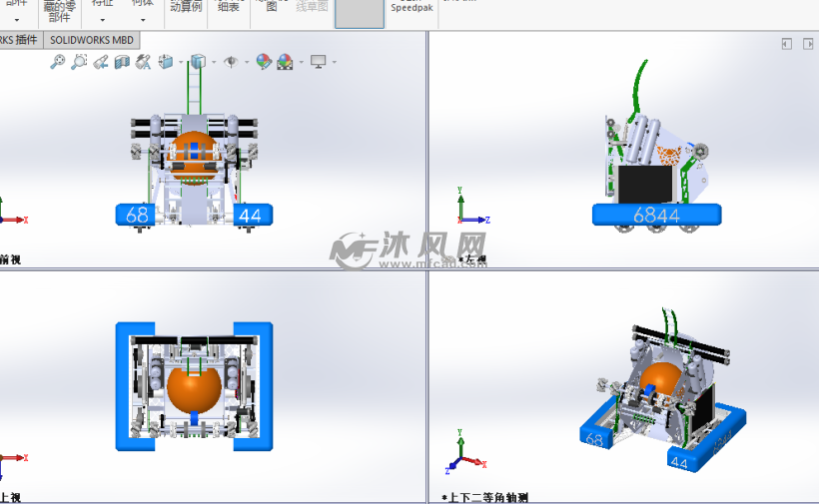The height and width of the screenshot is (504, 819).
Task: Click the collapse-left panel arrow at top right
Action: click(787, 44)
